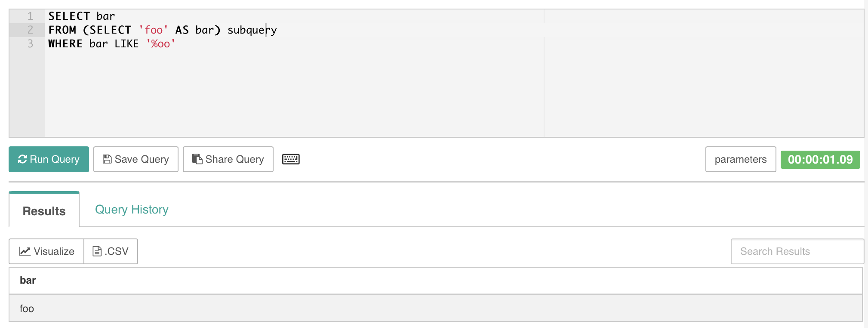Save the current query
Viewport: 868px width, 328px height.
tap(135, 159)
